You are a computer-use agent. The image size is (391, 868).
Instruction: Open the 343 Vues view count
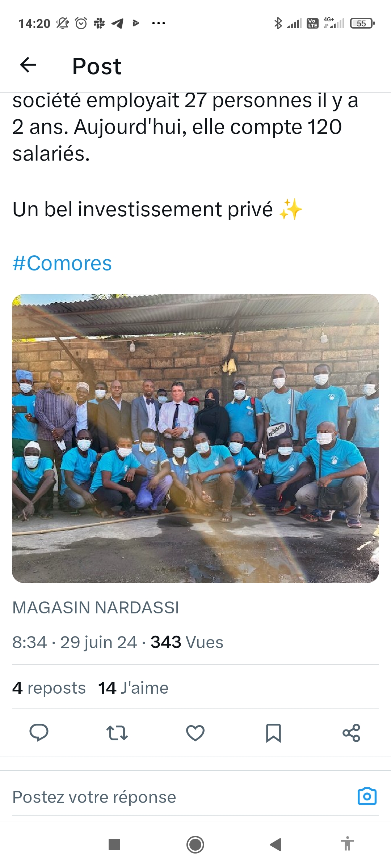187,642
